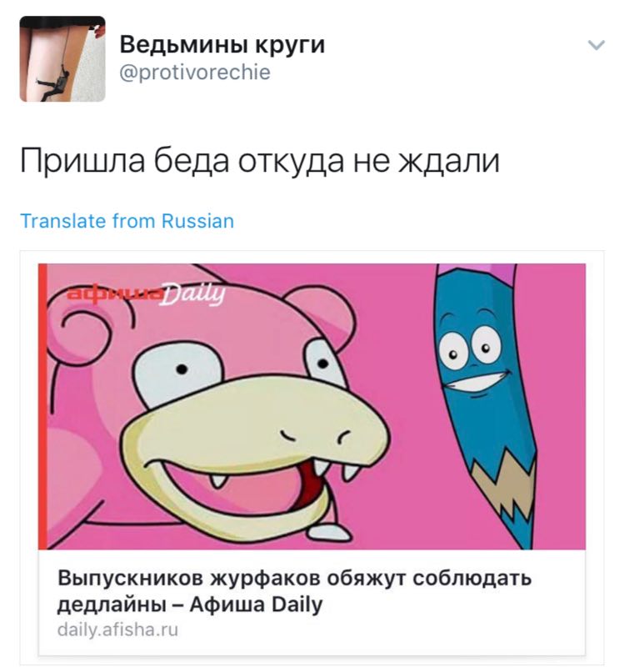Open the tweet options chevron menu
This screenshot has height=672, width=624.
tap(597, 45)
